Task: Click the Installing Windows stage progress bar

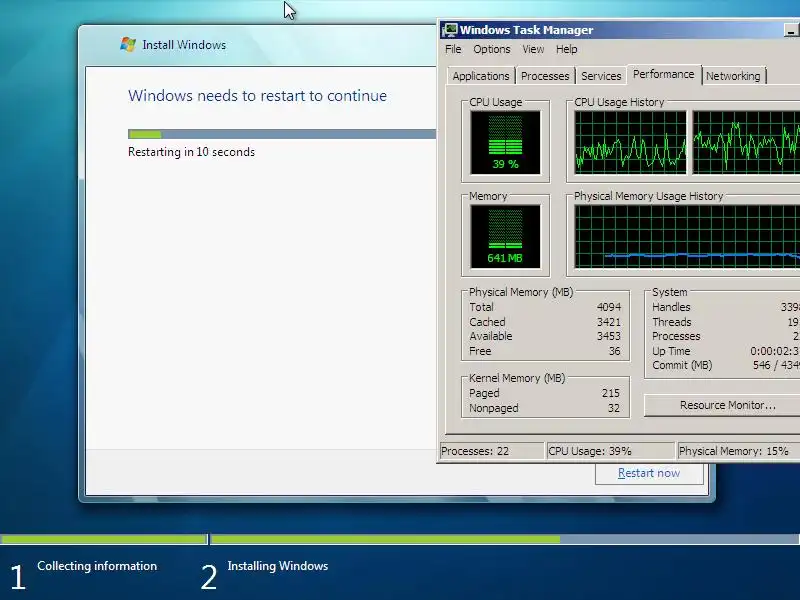Action: coord(505,539)
